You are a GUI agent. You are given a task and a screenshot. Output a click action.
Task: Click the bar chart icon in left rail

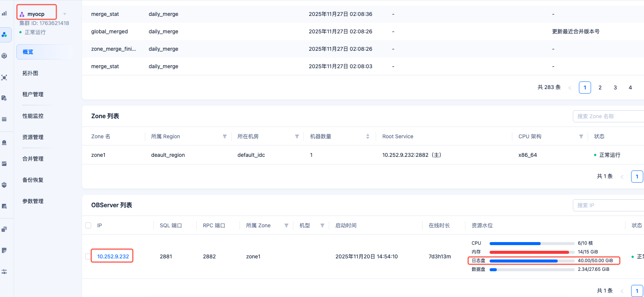5,13
